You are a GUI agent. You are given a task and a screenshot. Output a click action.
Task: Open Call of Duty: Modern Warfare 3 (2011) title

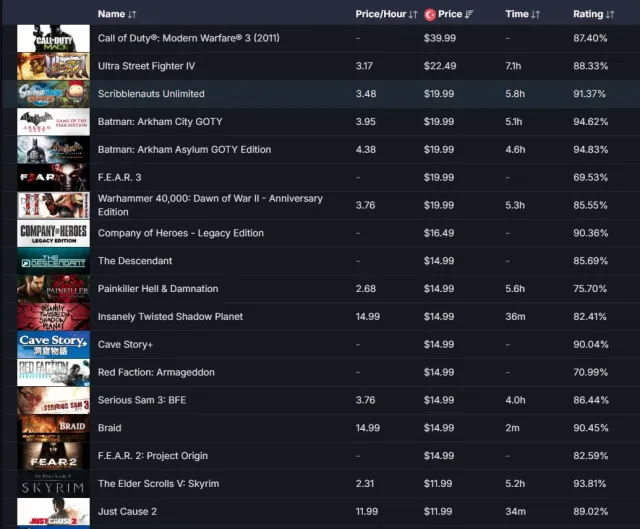click(x=189, y=38)
